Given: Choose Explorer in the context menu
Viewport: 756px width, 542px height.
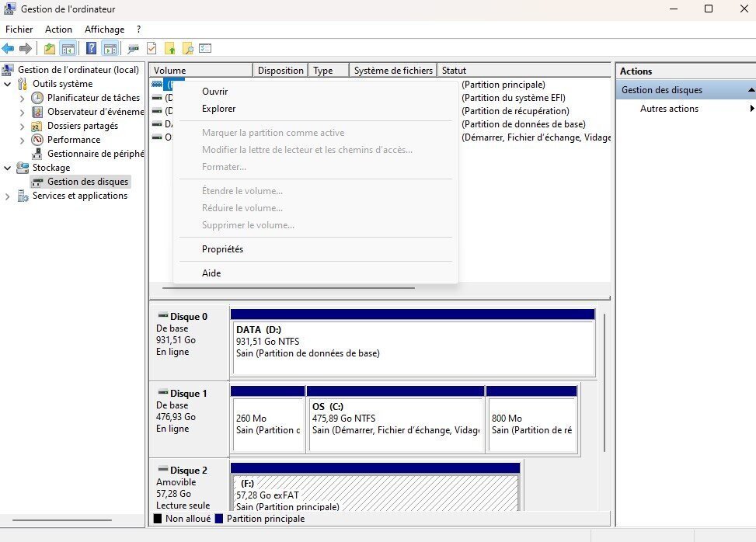Looking at the screenshot, I should click(315, 109).
